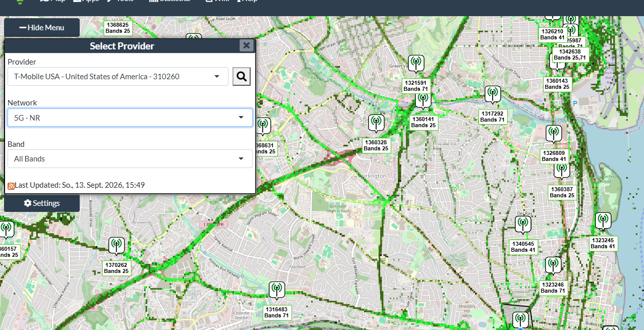Image resolution: width=644 pixels, height=330 pixels.
Task: Select the tower icon above label 1360387
Action: pos(561,171)
